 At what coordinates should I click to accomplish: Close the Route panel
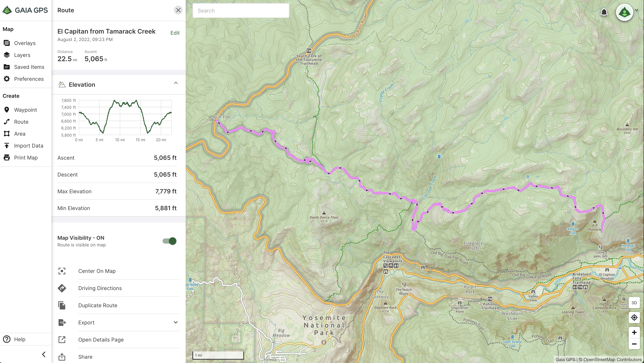pos(178,10)
